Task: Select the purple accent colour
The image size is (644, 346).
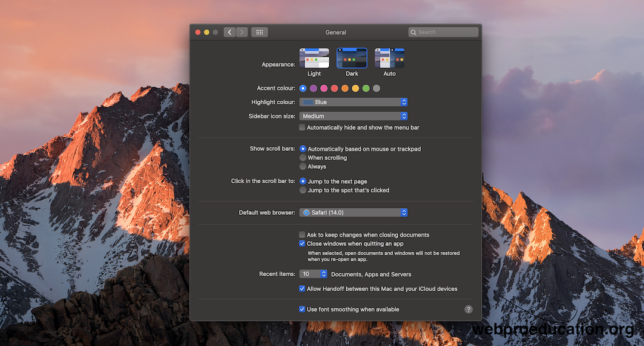Action: [x=314, y=88]
